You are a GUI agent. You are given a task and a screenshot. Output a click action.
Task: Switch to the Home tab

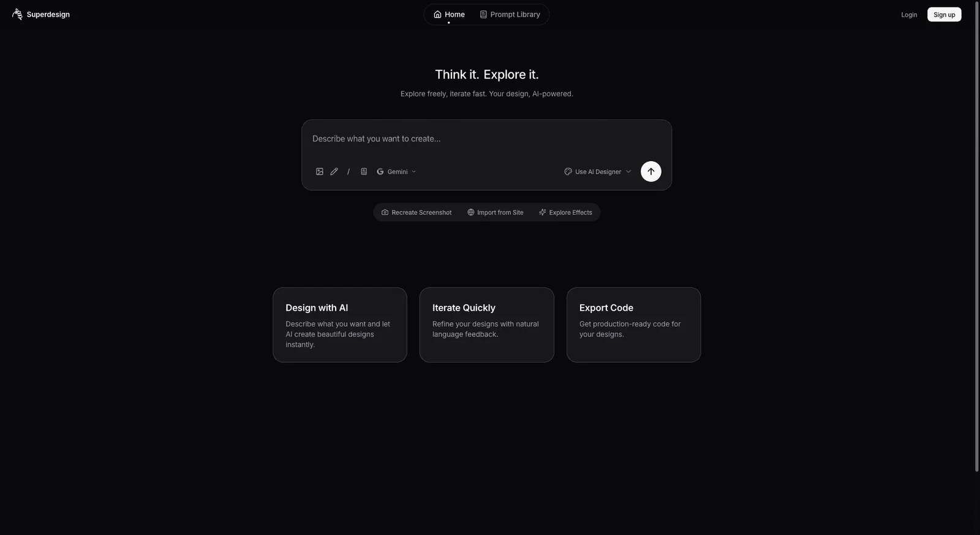point(449,15)
